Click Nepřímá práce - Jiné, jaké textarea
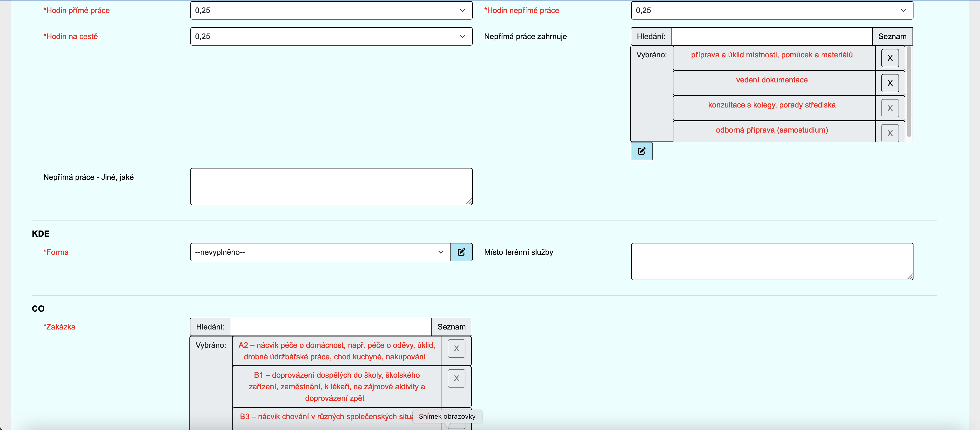 [331, 187]
